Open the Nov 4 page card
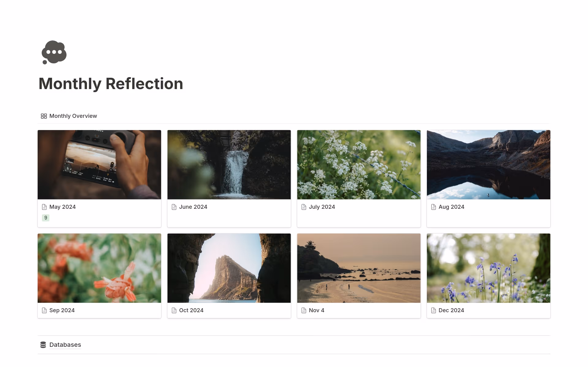 tap(359, 276)
